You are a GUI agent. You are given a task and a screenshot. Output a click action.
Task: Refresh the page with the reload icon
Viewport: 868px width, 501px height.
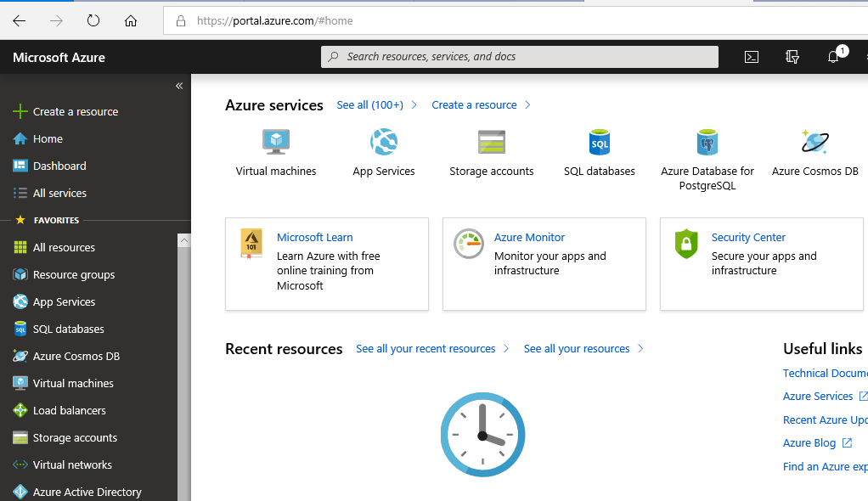click(x=93, y=20)
